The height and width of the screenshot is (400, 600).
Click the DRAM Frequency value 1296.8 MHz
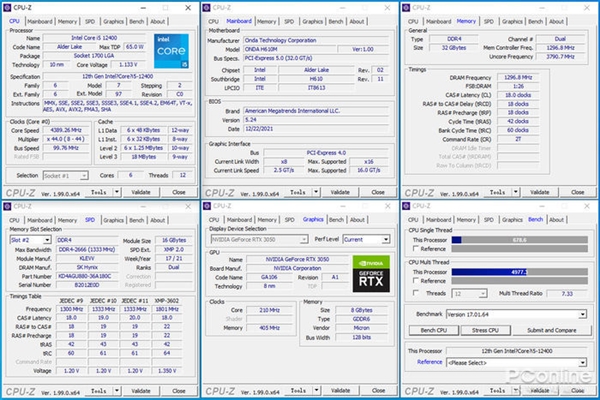coord(518,77)
